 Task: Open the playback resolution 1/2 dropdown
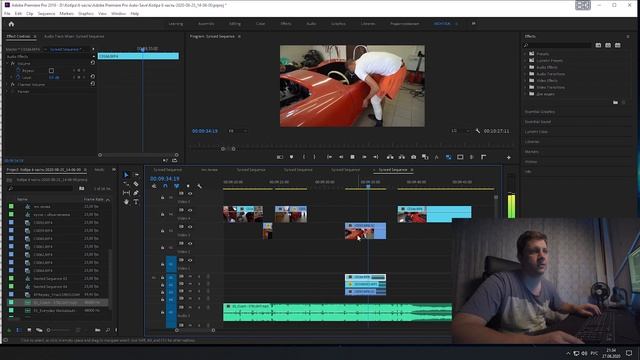coord(460,131)
